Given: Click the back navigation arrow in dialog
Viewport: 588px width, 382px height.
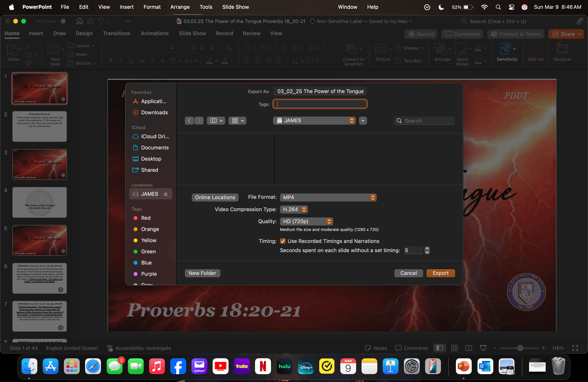Looking at the screenshot, I should click(189, 120).
